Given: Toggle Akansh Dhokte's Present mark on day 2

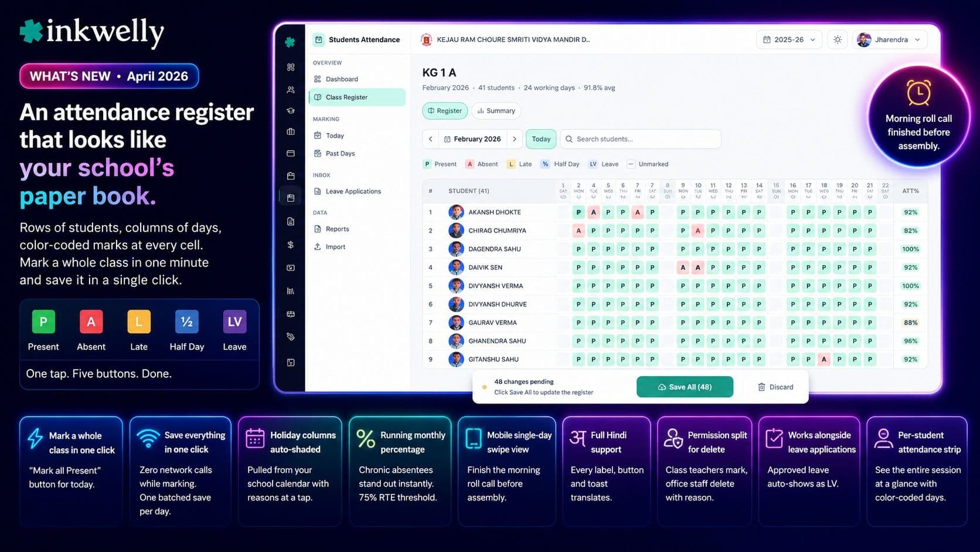Looking at the screenshot, I should pos(579,212).
